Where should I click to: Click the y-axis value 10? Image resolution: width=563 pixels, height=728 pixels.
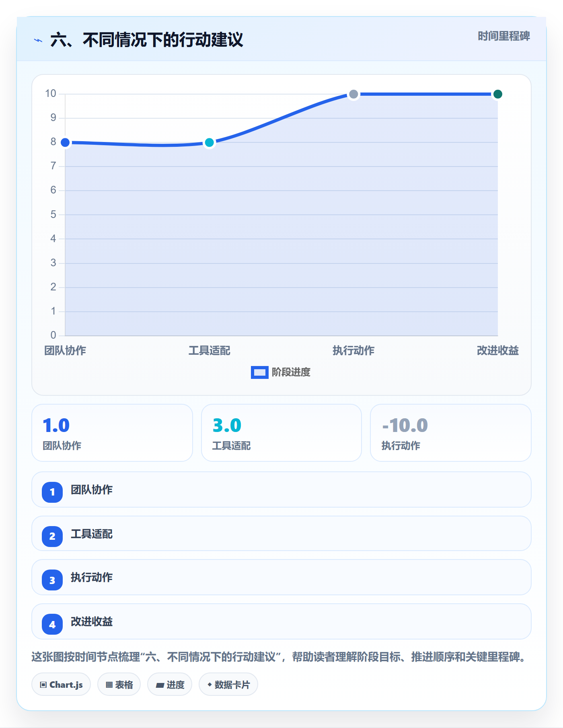click(x=51, y=94)
